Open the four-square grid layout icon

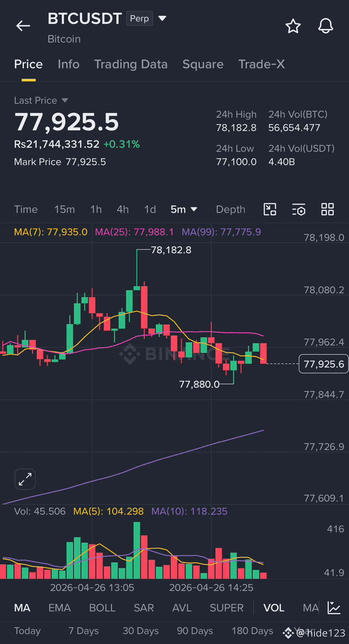pos(328,209)
